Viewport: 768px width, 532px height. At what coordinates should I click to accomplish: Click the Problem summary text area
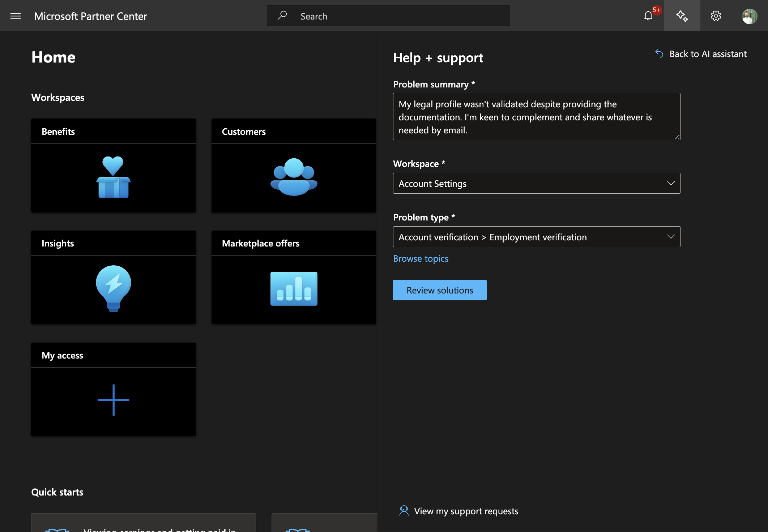537,116
